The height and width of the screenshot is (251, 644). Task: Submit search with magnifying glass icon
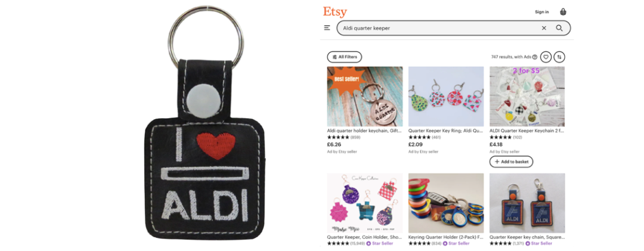[559, 28]
